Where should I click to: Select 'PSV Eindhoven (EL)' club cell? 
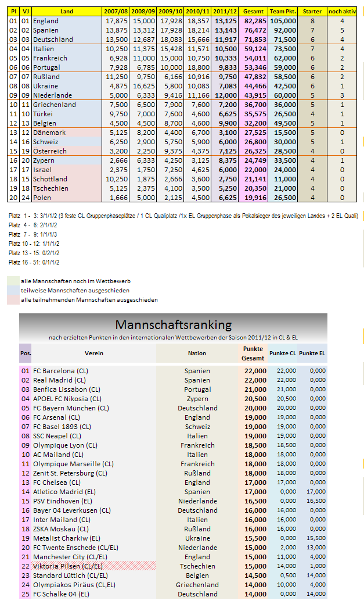click(94, 501)
